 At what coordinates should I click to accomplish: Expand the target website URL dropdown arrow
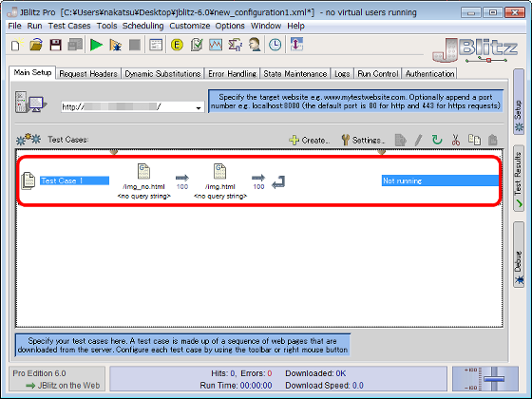point(199,108)
